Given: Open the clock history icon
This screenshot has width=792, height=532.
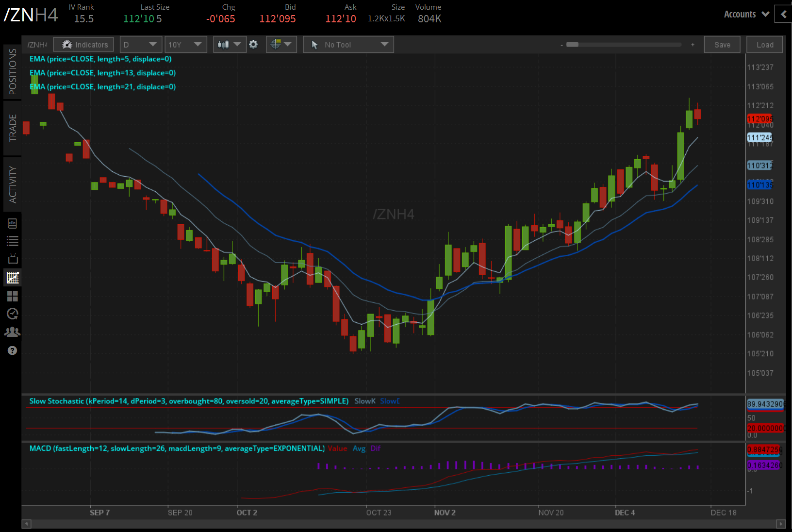Looking at the screenshot, I should click(13, 314).
